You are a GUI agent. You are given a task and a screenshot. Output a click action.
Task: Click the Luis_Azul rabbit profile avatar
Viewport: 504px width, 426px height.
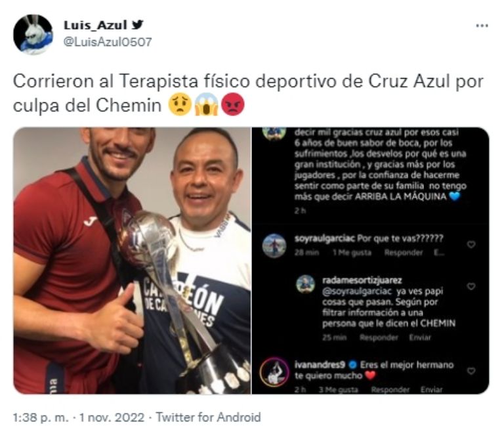tap(33, 34)
